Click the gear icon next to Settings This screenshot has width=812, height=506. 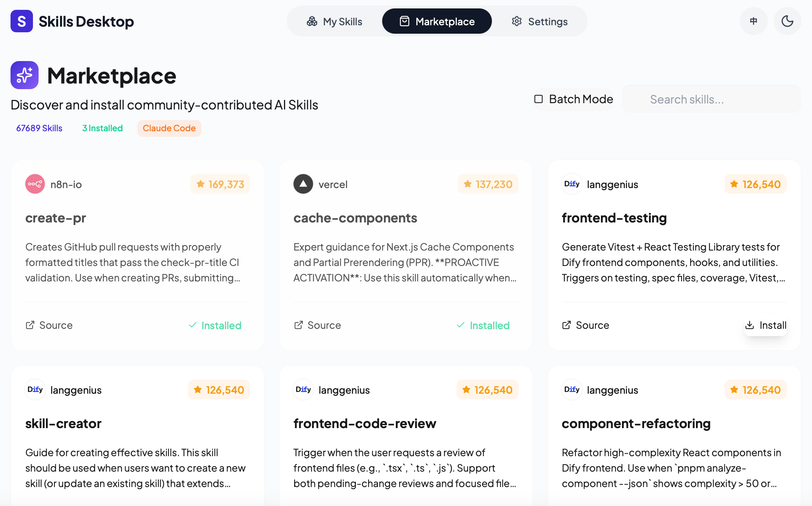coord(516,21)
